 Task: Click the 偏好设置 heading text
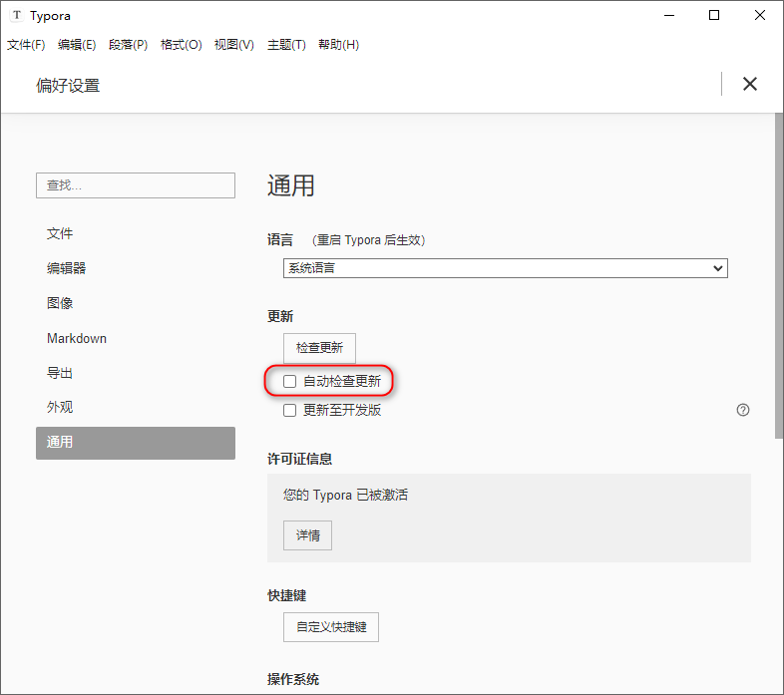point(68,86)
